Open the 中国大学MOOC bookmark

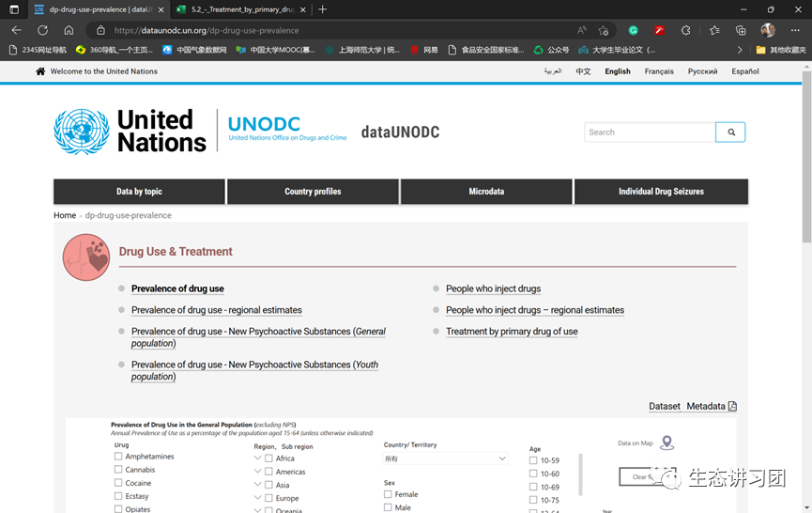pyautogui.click(x=275, y=50)
